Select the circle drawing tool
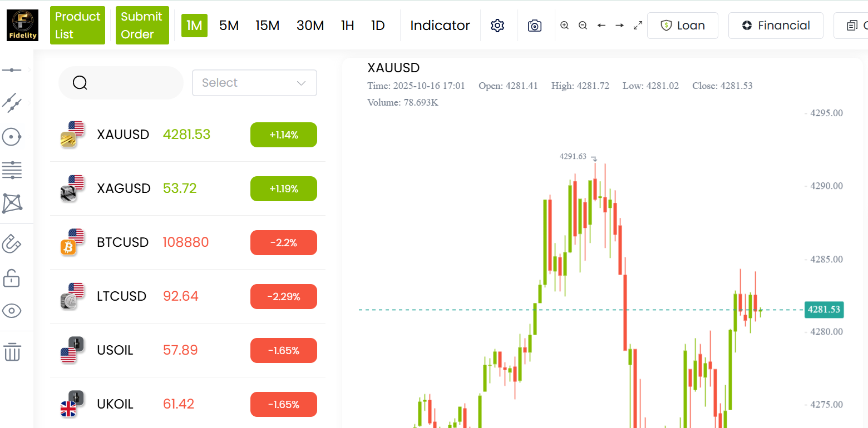 [12, 136]
